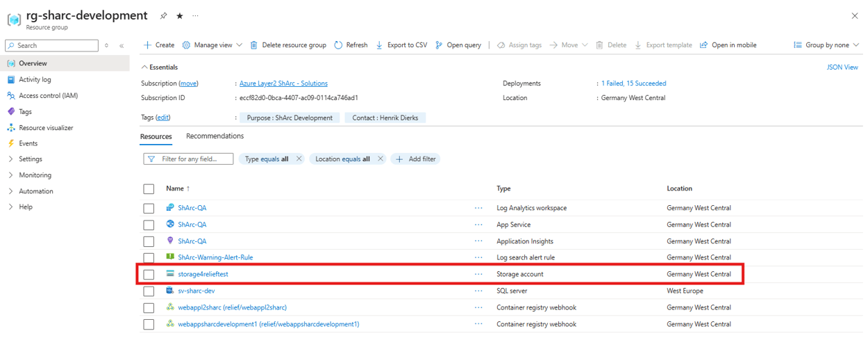
Task: Remove the Location equals all filter
Action: [x=381, y=159]
